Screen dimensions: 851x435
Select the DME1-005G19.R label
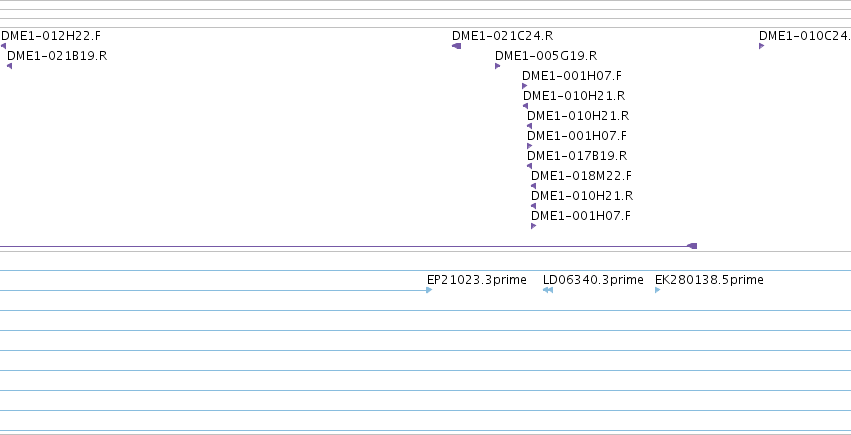[x=546, y=56]
